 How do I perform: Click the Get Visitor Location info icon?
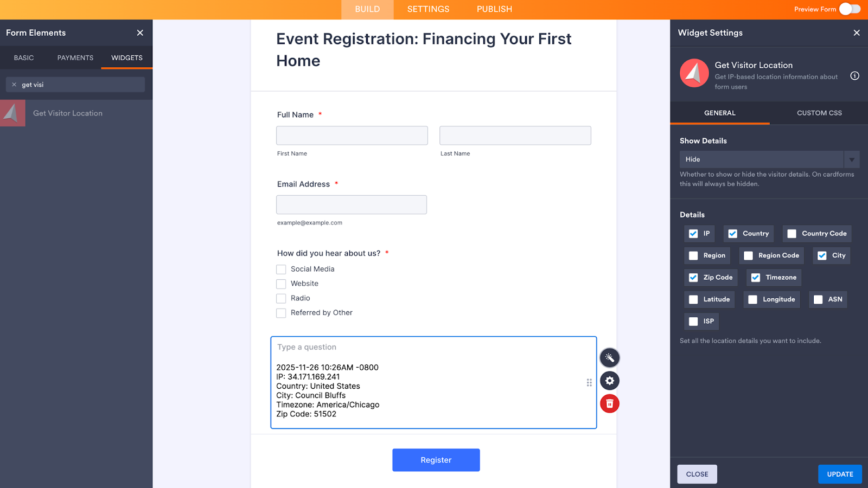tap(854, 76)
